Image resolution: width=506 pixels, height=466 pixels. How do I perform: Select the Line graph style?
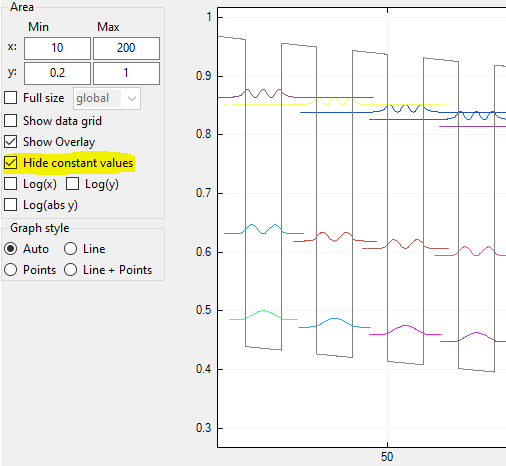71,249
